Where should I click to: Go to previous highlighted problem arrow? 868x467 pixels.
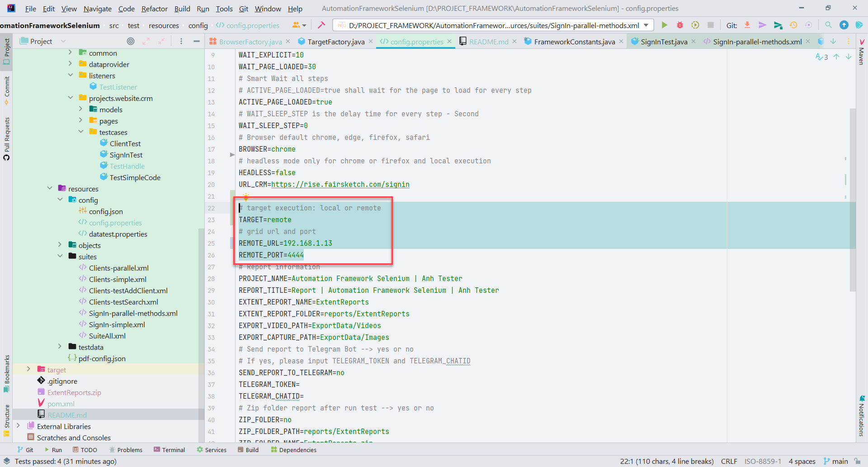click(836, 57)
